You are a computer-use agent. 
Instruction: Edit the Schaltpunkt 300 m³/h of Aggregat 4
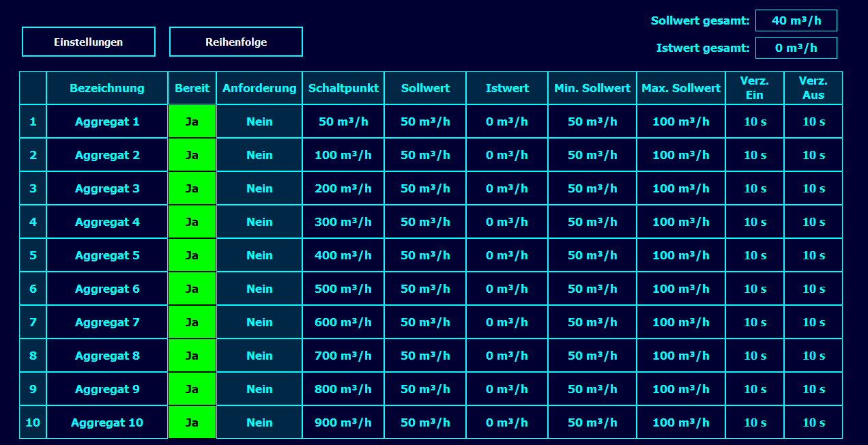(343, 222)
